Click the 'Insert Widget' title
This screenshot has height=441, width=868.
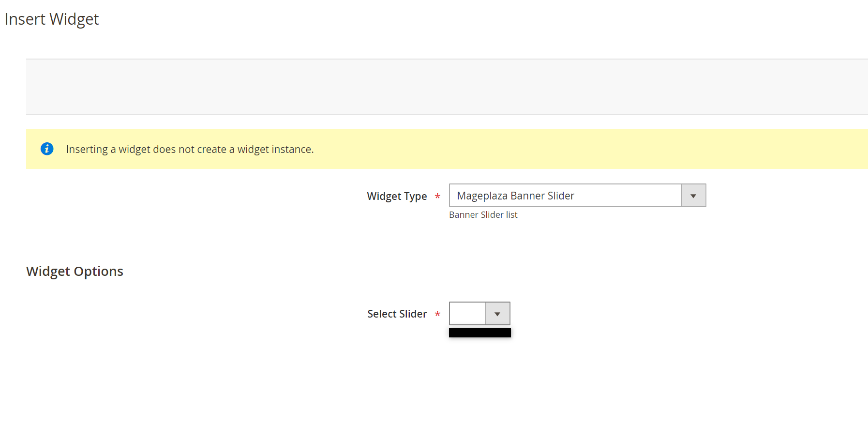(52, 19)
